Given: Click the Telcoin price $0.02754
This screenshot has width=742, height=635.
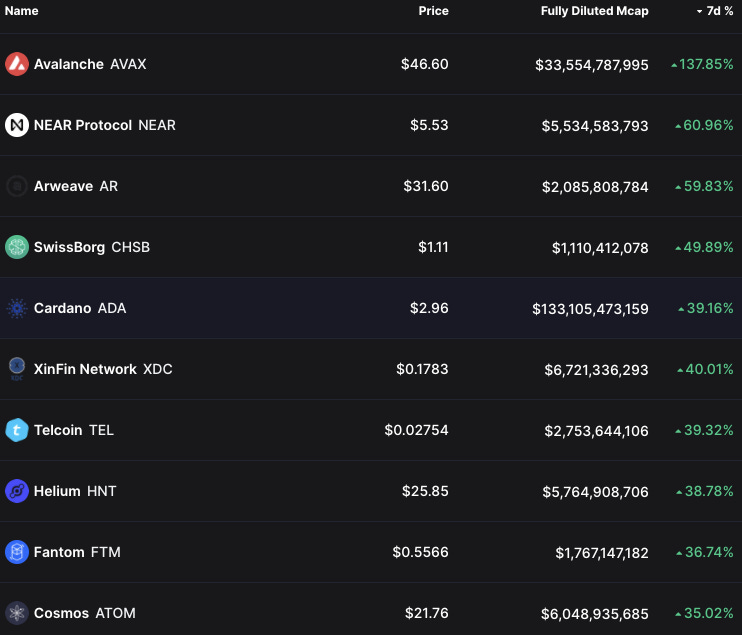Looking at the screenshot, I should 416,430.
